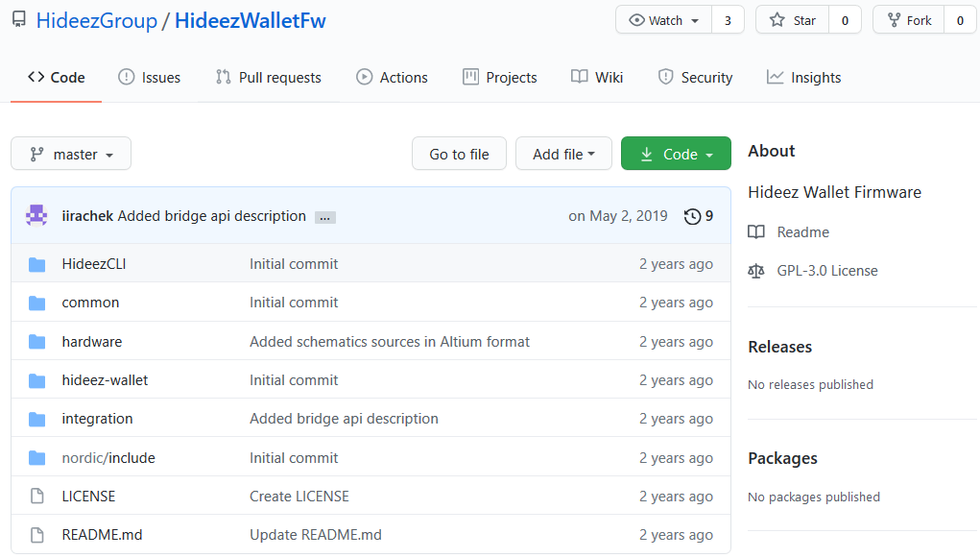This screenshot has height=558, width=980.
Task: Switch to the Pull requests tab
Action: point(268,78)
